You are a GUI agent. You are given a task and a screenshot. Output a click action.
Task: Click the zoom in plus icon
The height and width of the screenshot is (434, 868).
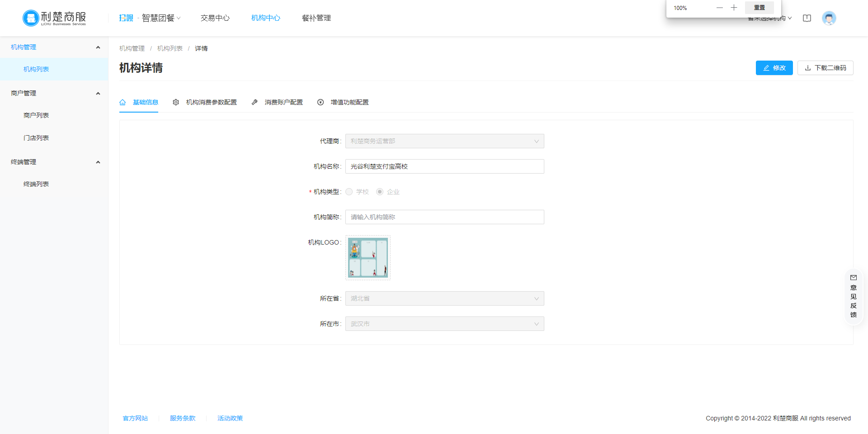tap(734, 8)
